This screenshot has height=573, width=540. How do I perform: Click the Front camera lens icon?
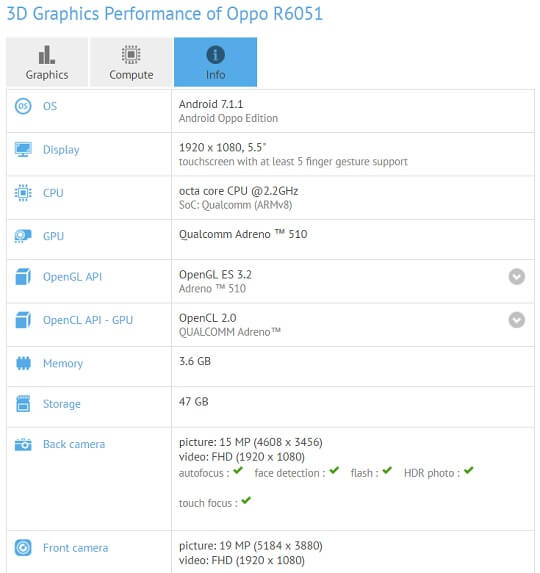tap(23, 548)
